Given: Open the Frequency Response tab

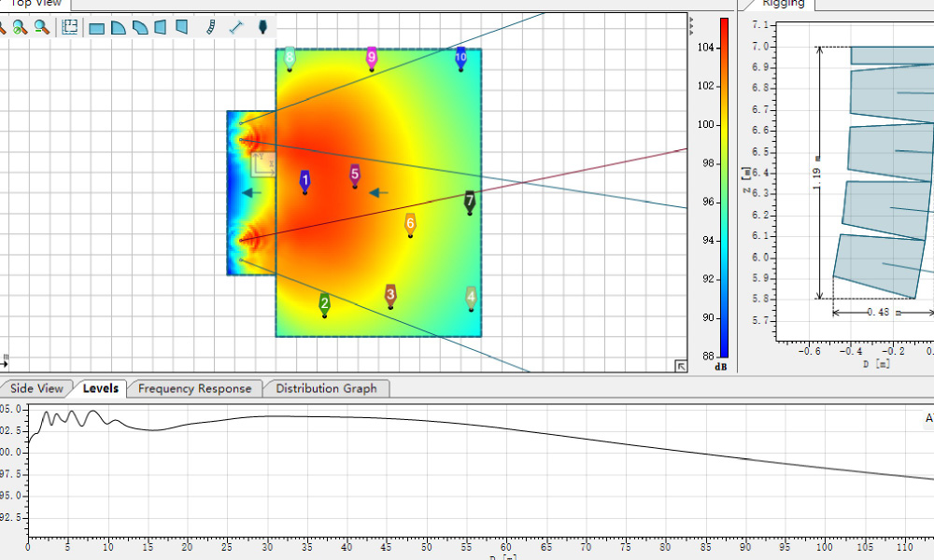Looking at the screenshot, I should tap(194, 388).
